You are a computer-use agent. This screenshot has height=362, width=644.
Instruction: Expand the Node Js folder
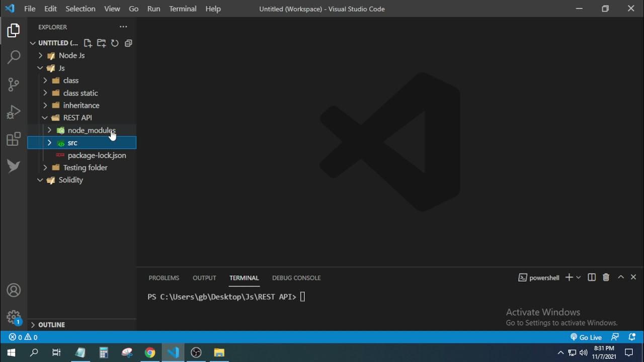(82, 55)
